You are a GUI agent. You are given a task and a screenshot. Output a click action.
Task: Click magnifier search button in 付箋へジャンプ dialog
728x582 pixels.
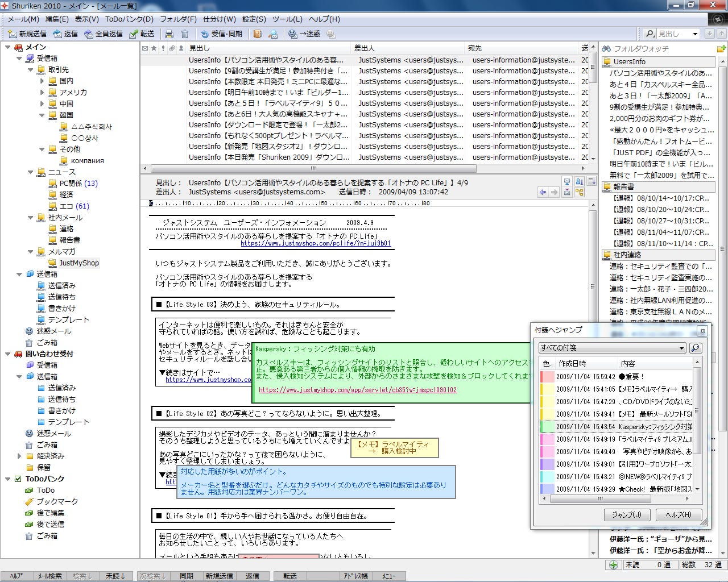(x=695, y=348)
